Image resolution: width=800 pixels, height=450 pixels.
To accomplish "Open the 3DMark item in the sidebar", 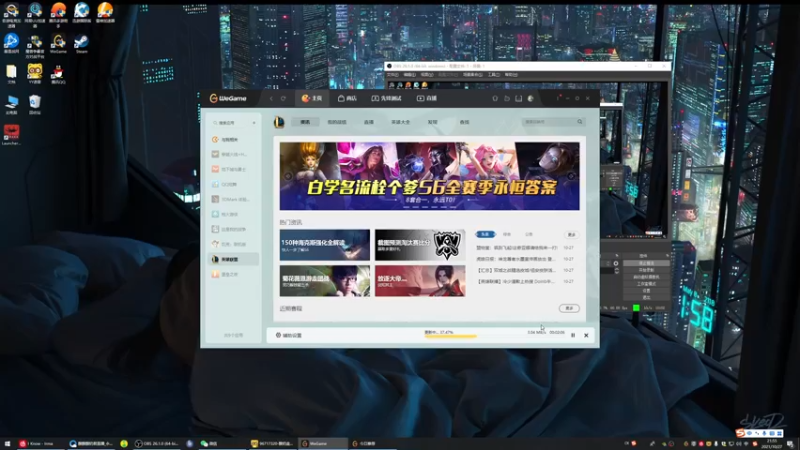I will [233, 199].
